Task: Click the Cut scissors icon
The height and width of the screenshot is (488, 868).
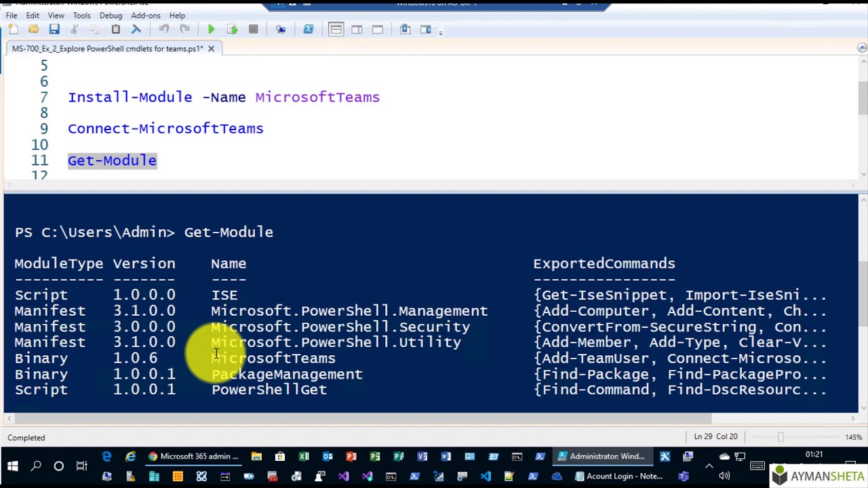Action: click(75, 29)
